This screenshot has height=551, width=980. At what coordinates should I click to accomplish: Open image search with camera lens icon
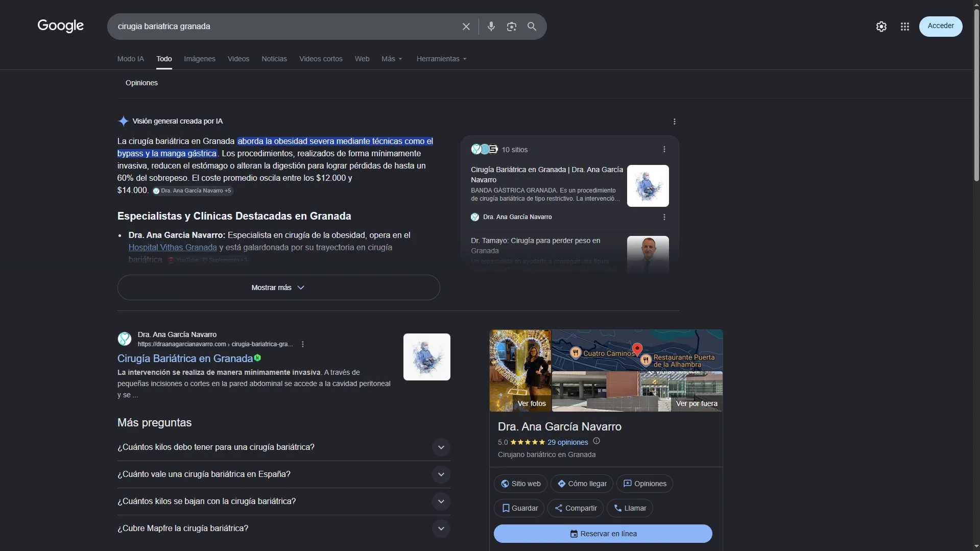(x=511, y=27)
